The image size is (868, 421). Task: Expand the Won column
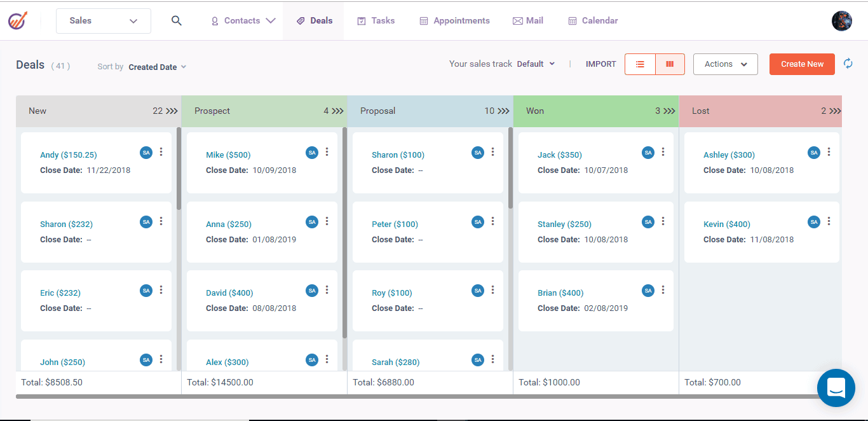point(667,110)
